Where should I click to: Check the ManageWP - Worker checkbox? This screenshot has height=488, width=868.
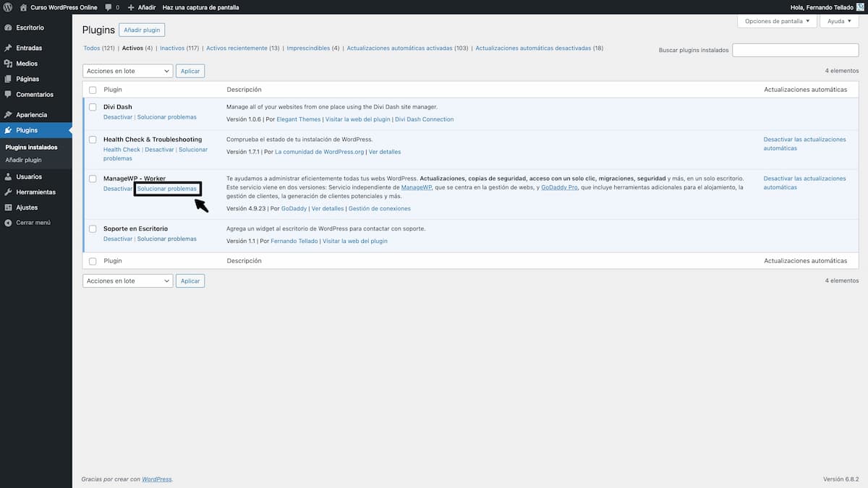click(x=93, y=179)
